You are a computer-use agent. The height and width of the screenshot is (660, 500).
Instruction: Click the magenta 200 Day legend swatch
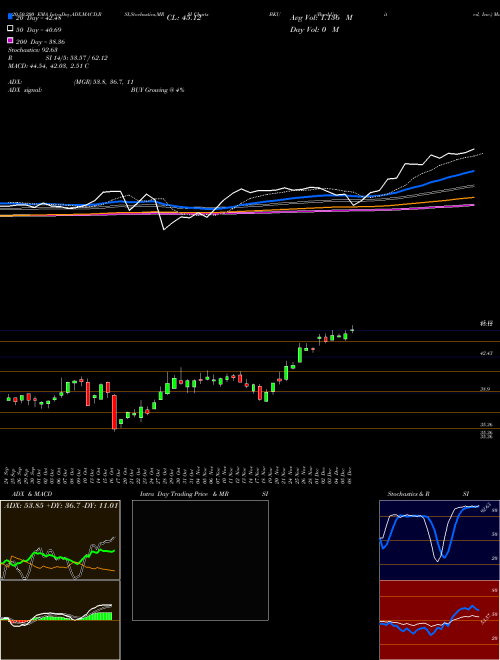[x=10, y=40]
